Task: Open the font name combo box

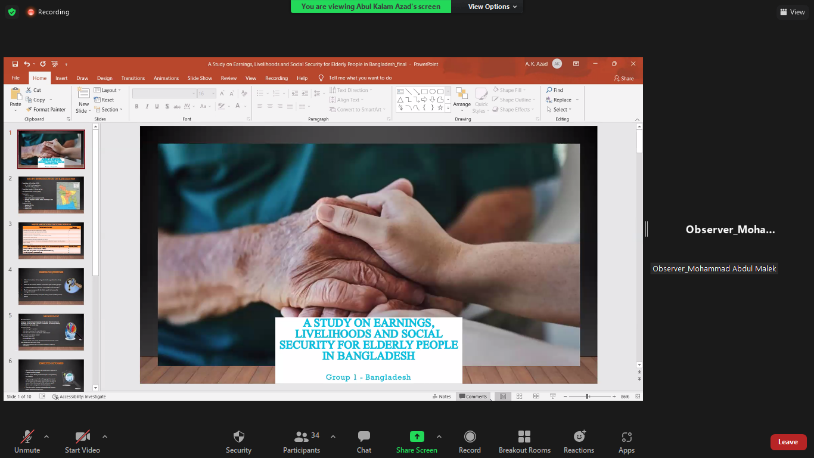Action: click(164, 93)
